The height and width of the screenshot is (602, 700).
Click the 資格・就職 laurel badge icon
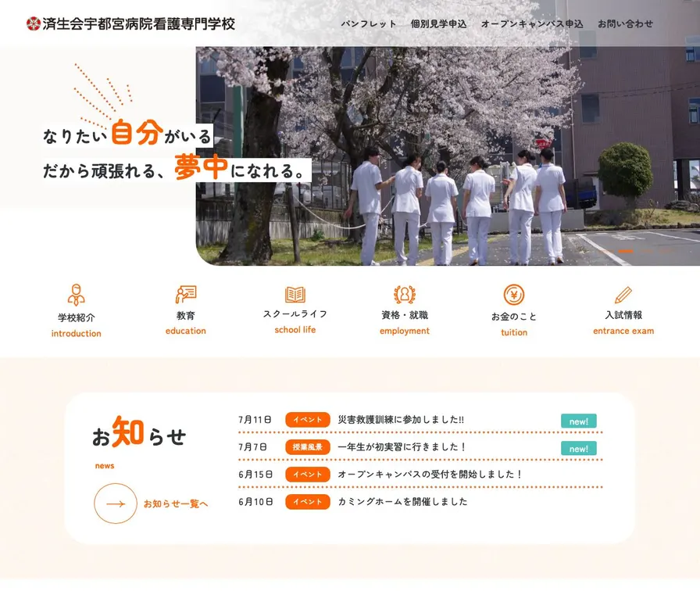point(405,295)
